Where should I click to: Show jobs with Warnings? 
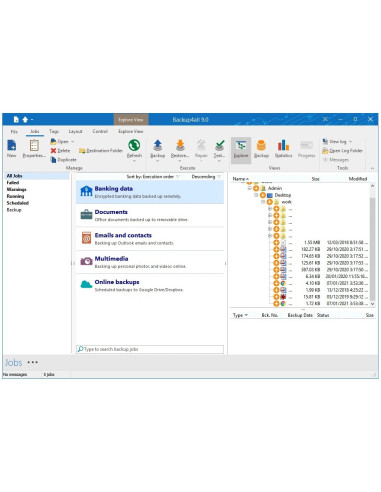(16, 189)
